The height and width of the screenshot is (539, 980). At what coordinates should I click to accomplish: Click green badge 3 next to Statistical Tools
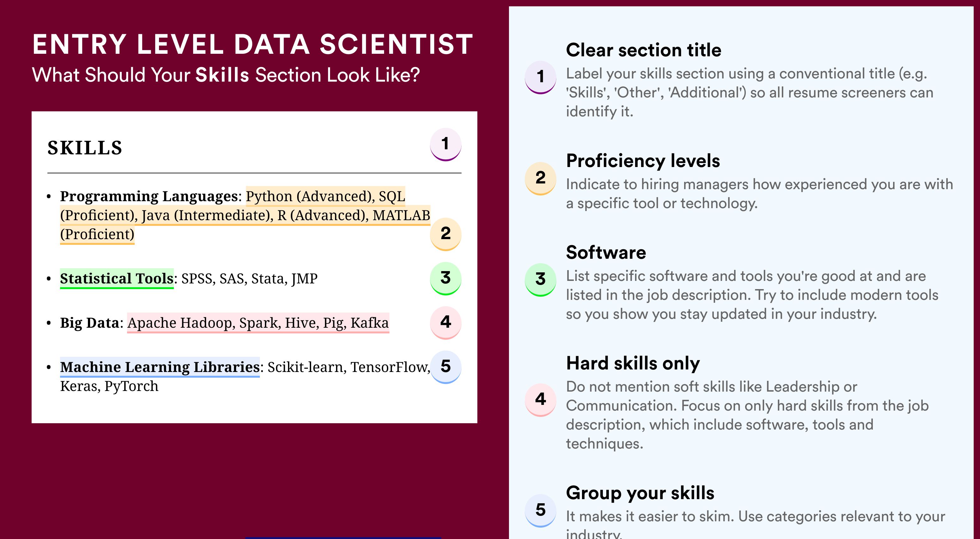[x=445, y=278]
